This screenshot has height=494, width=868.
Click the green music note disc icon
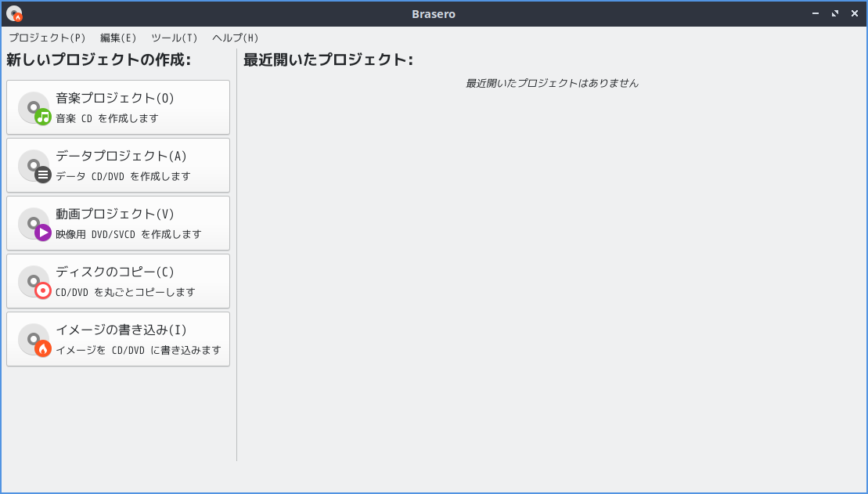tap(34, 108)
